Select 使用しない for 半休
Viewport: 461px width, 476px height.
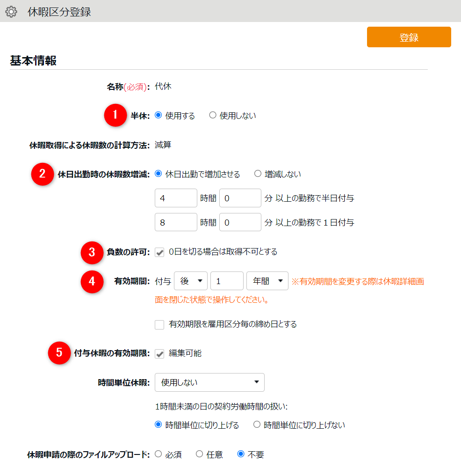[x=213, y=116]
